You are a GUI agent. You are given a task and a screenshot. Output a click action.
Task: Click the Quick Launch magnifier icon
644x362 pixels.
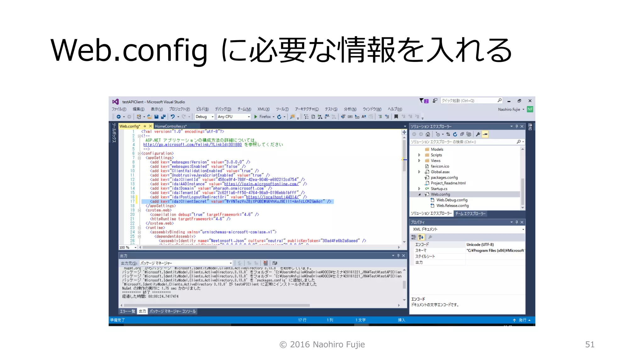coord(499,101)
